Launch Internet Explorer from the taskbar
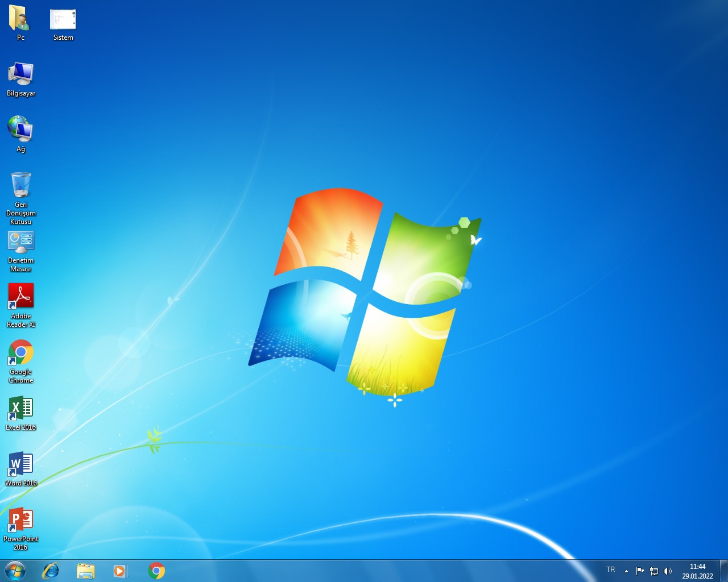728x582 pixels. click(x=51, y=571)
